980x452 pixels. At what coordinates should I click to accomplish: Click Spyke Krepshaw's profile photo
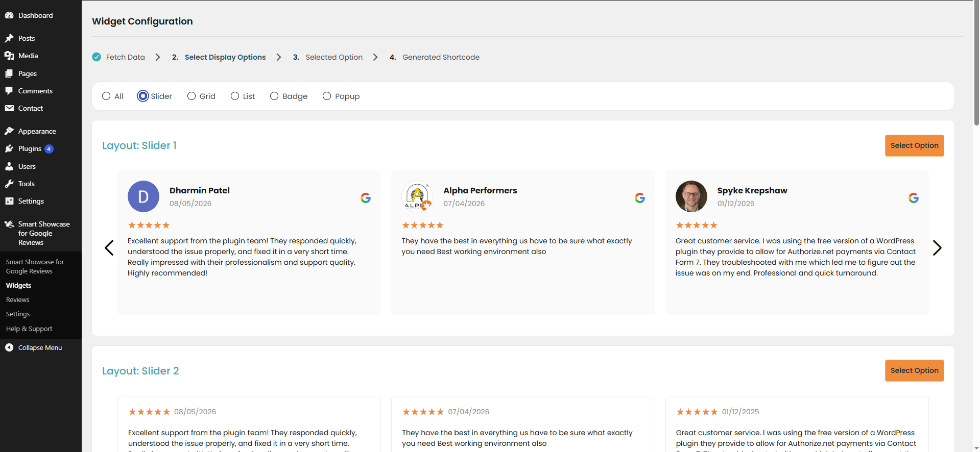691,196
